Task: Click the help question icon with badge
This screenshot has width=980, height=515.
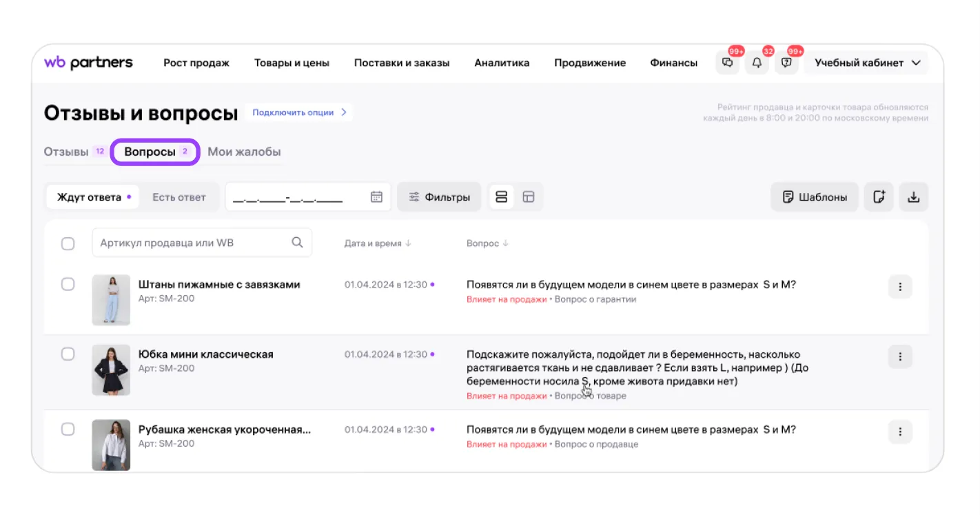Action: [786, 63]
